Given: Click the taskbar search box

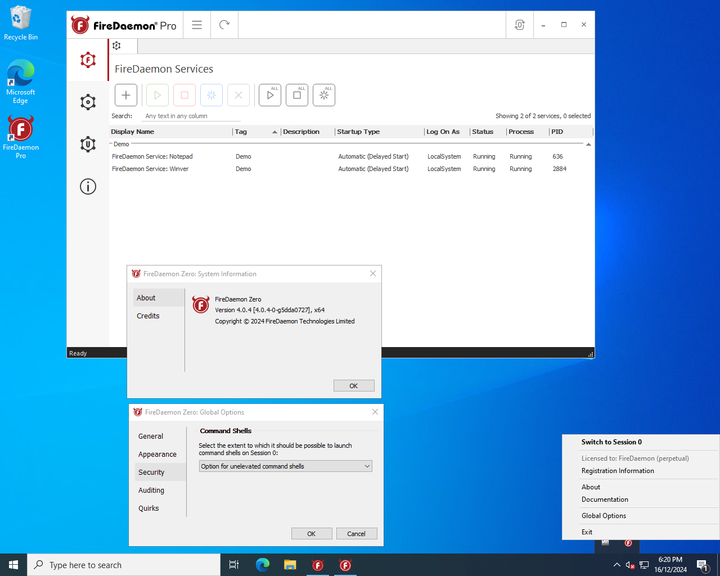Looking at the screenshot, I should coord(124,565).
